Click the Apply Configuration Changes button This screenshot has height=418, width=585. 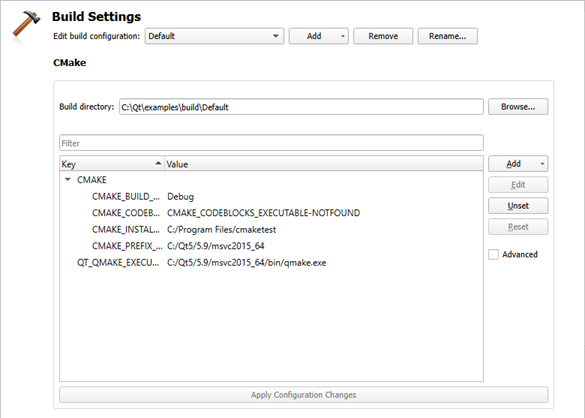(x=303, y=395)
